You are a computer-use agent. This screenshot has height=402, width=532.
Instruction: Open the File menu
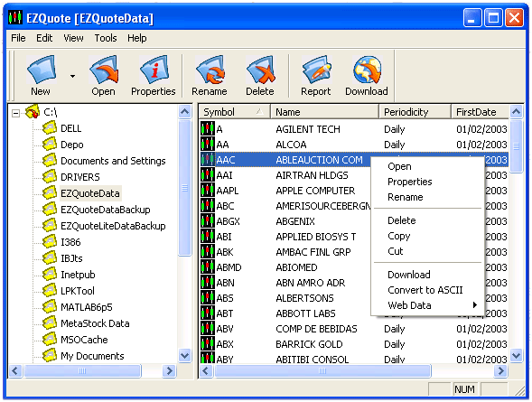pos(18,38)
